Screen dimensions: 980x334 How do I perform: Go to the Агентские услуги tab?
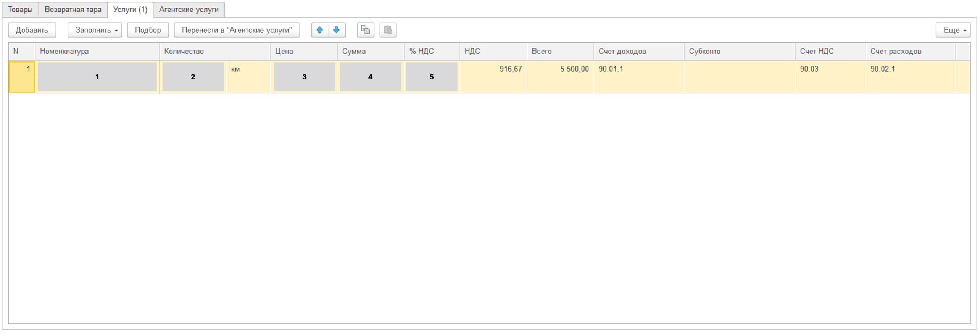189,10
